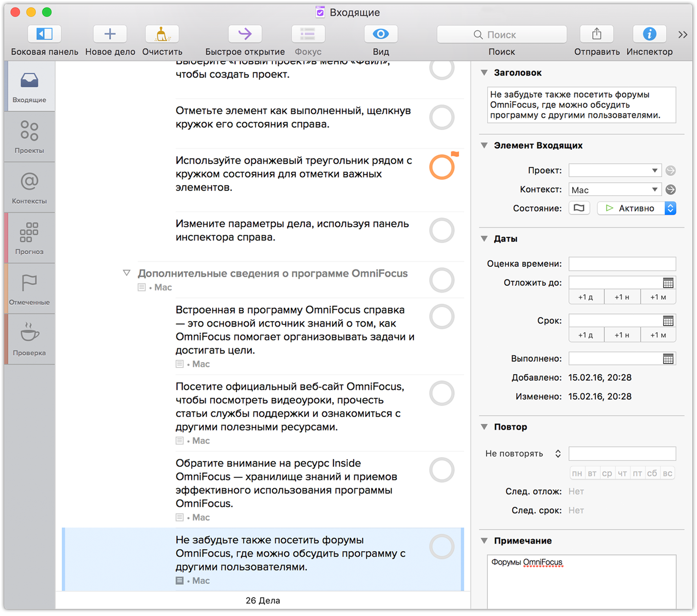Screen dimensions: 697x616
Task: Open the Прогноз forecast tab
Action: tap(30, 238)
